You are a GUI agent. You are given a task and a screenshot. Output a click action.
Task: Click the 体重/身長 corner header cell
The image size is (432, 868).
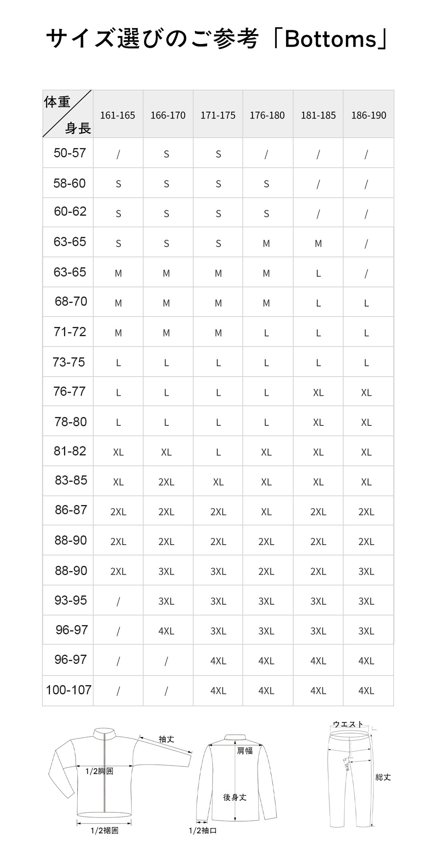(x=68, y=114)
